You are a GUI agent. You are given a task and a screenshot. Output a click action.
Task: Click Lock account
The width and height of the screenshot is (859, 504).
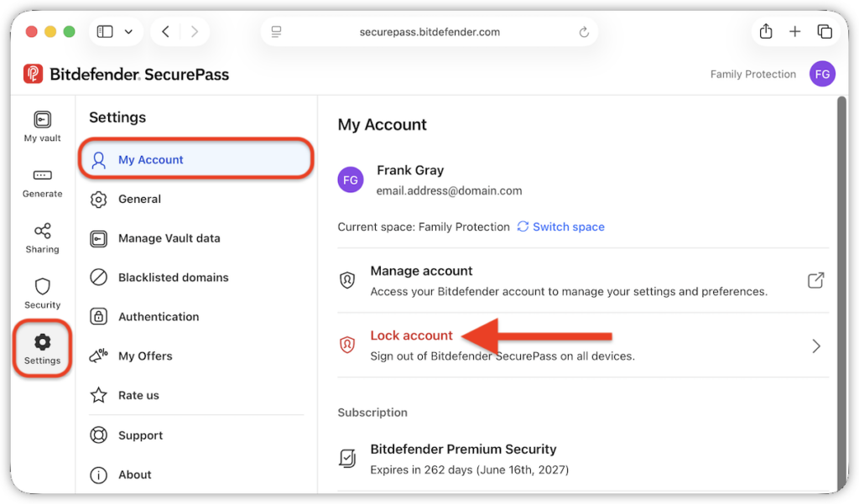[x=411, y=335]
